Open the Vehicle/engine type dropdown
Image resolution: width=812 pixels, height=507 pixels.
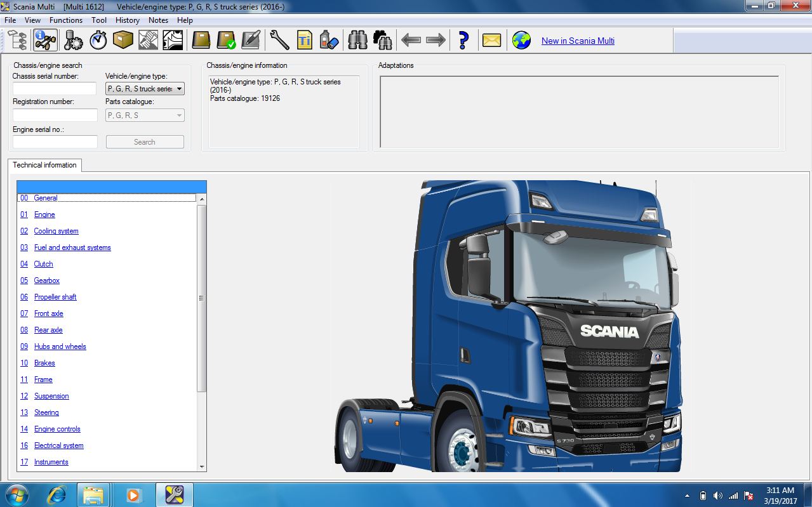point(145,89)
